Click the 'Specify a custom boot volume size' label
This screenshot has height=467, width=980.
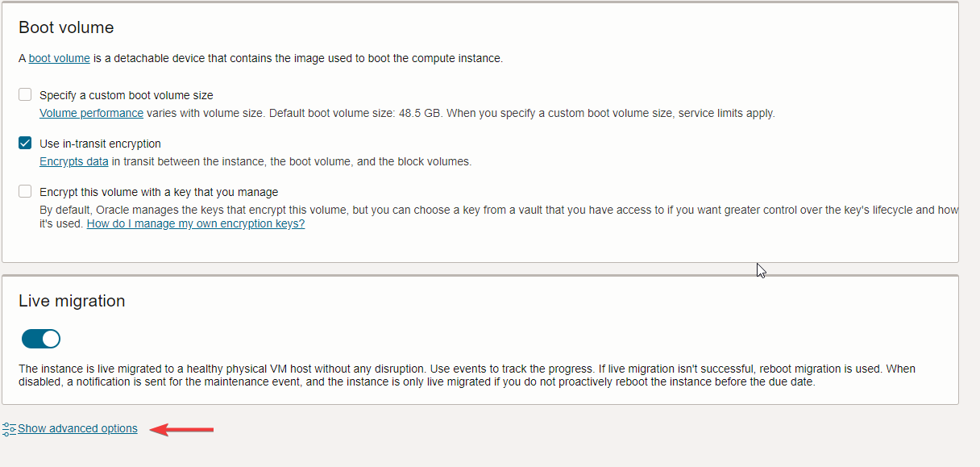coord(127,95)
